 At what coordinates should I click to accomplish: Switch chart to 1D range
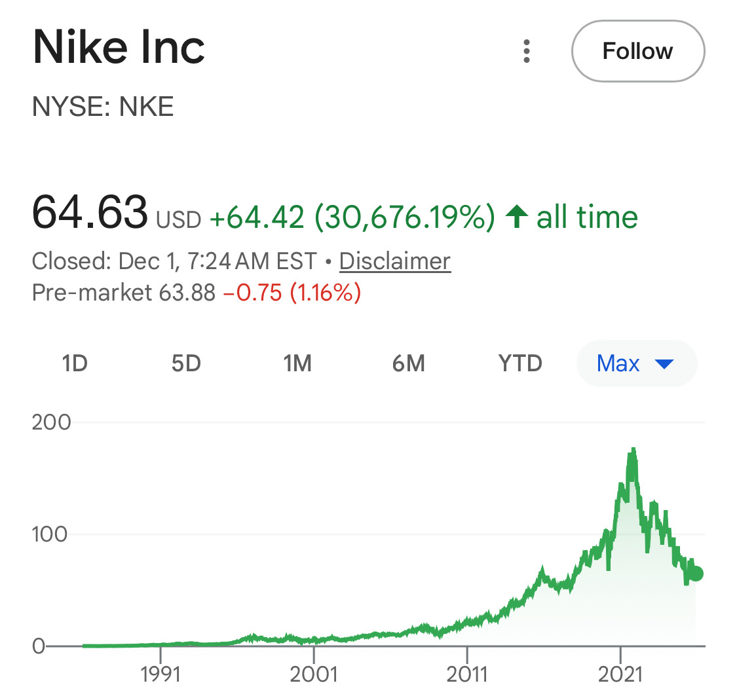coord(75,363)
